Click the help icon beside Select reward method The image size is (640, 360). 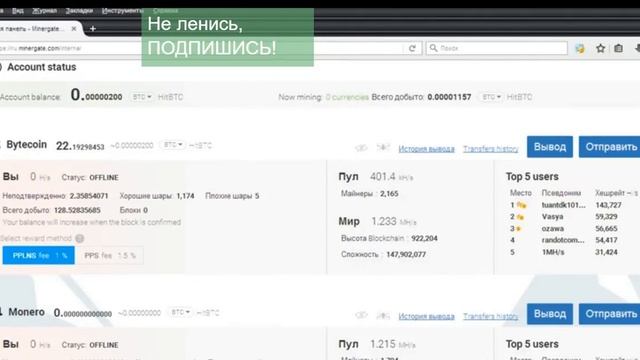pyautogui.click(x=80, y=238)
